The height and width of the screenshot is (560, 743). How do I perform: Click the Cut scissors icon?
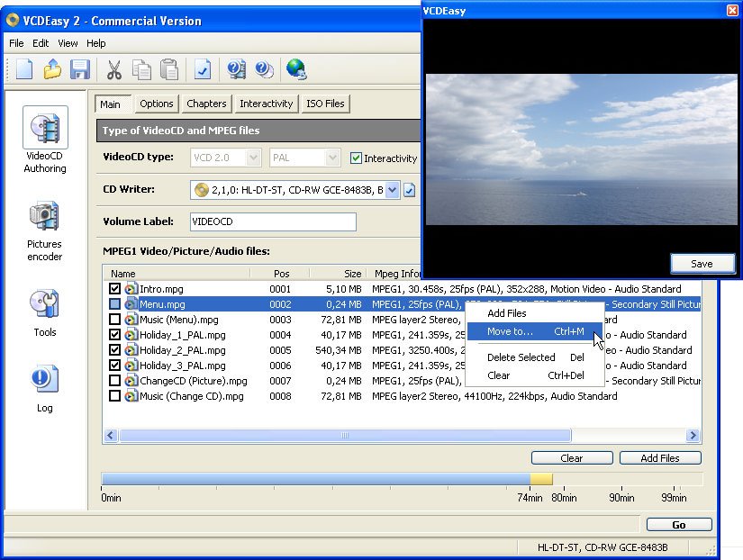click(x=113, y=69)
